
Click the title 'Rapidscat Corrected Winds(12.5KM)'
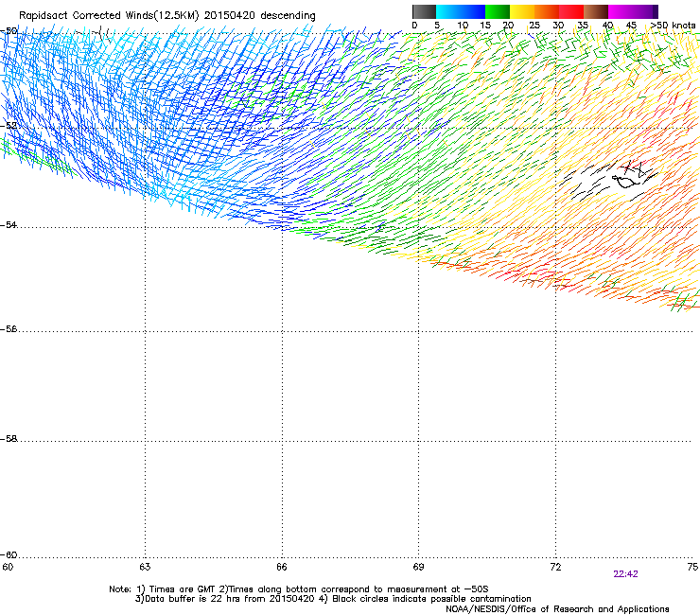coord(109,16)
